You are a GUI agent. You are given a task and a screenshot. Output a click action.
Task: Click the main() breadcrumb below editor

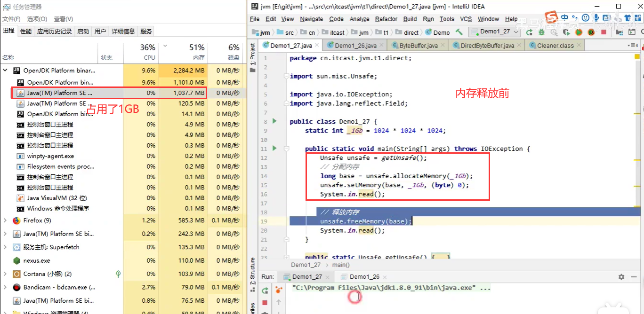click(341, 265)
